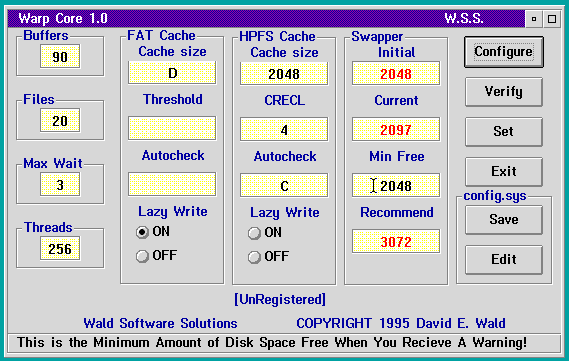Click the HPFS Autocheck field
The height and width of the screenshot is (361, 569).
(x=284, y=185)
